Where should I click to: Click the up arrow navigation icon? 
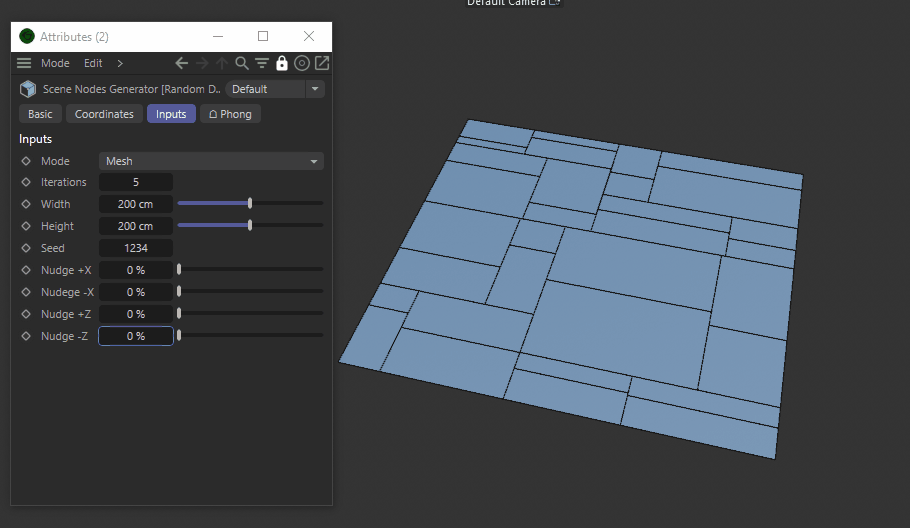tap(222, 63)
